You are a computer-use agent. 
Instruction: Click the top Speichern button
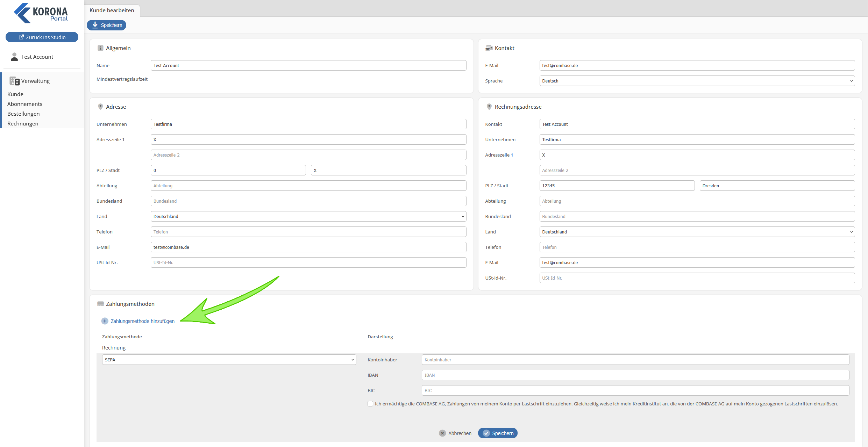pyautogui.click(x=107, y=25)
